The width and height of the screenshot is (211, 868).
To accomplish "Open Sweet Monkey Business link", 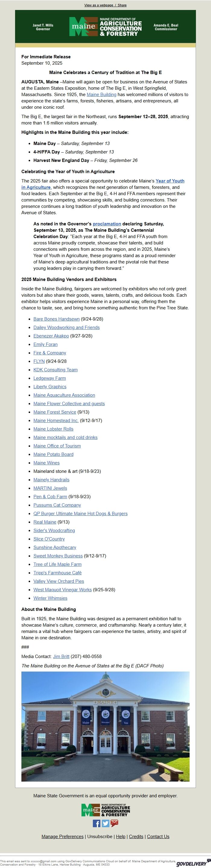I will pos(58,556).
